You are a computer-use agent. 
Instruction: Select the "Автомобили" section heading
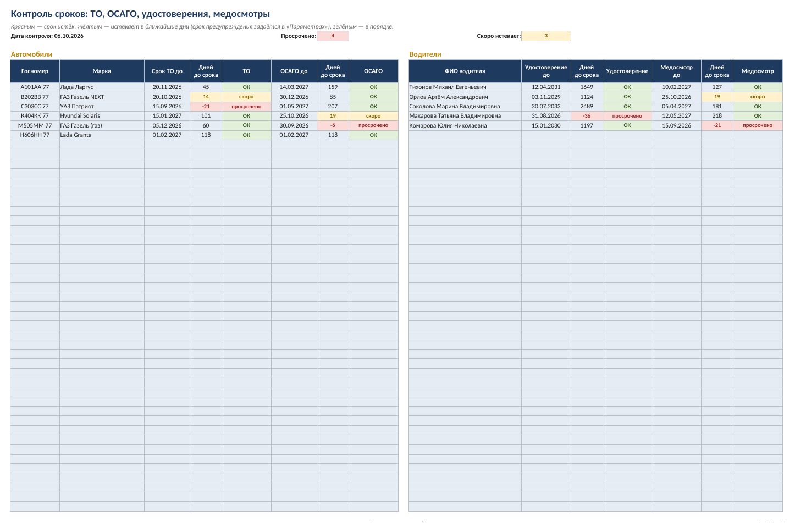click(x=31, y=54)
